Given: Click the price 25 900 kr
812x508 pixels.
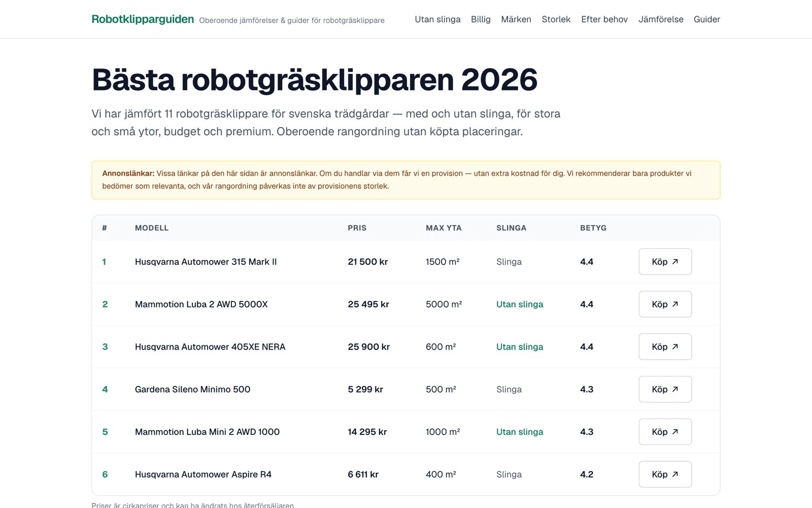Looking at the screenshot, I should point(368,347).
